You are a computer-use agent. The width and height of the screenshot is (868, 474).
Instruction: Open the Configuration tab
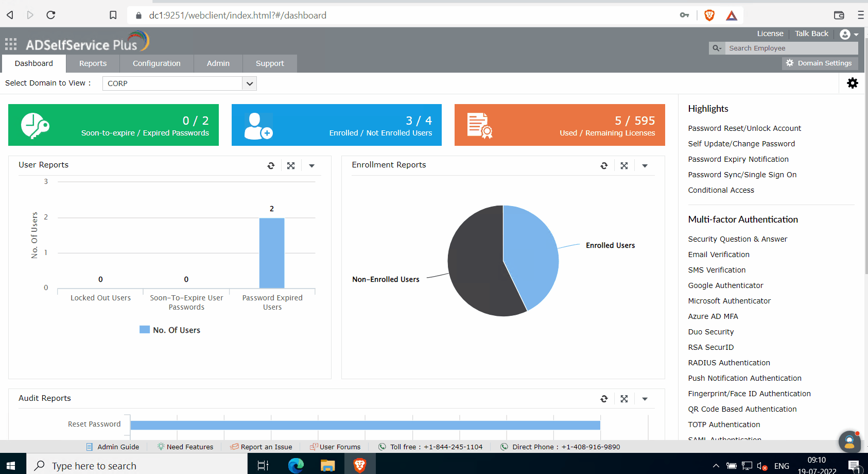pos(157,63)
